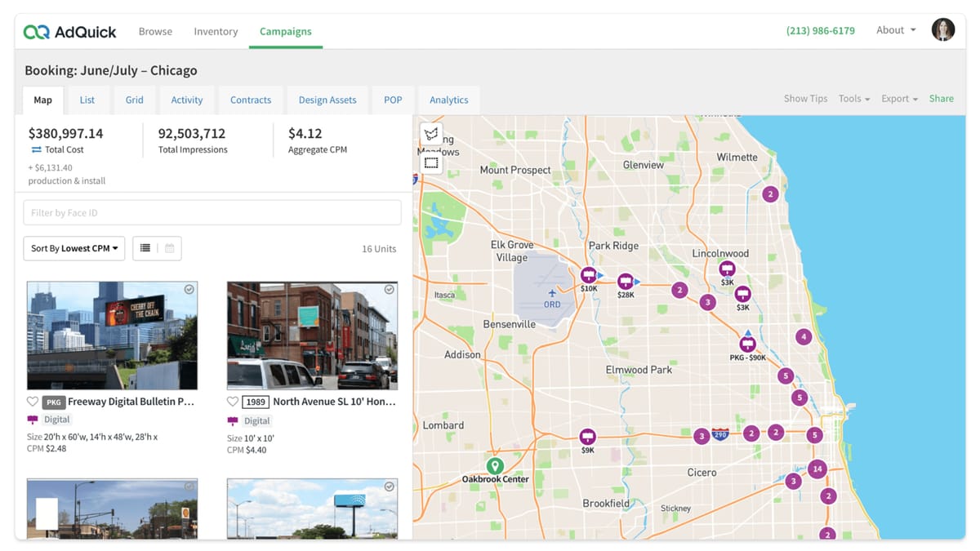
Task: Select the rectangle selection tool on the map
Action: [x=431, y=163]
